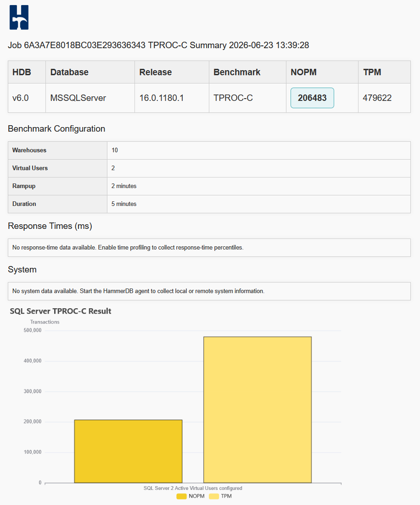Click the TPM value 479622
The width and height of the screenshot is (420, 505).
click(377, 98)
